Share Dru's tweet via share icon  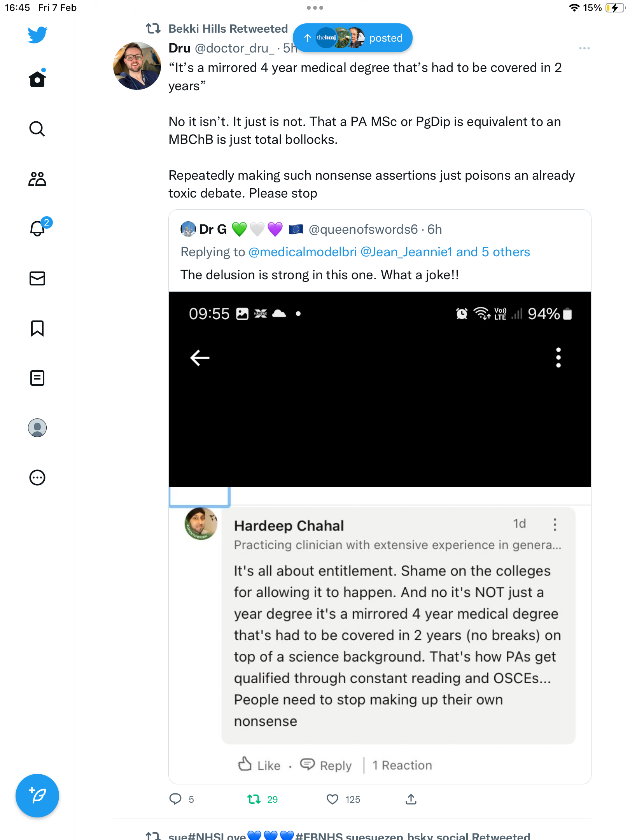(411, 799)
